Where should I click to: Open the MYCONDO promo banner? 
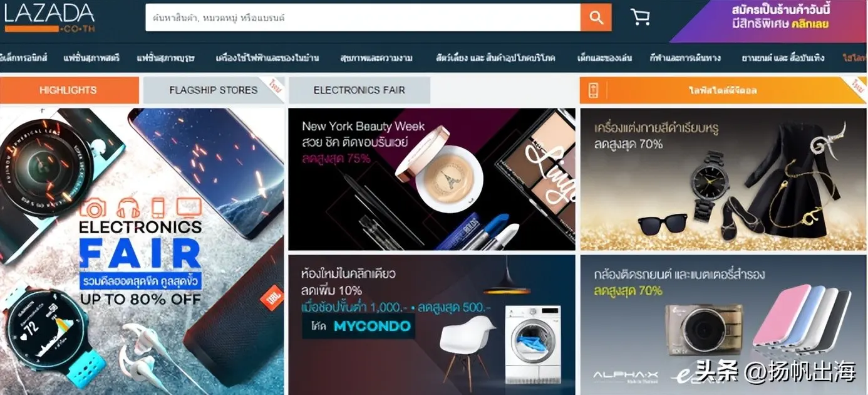click(x=431, y=325)
